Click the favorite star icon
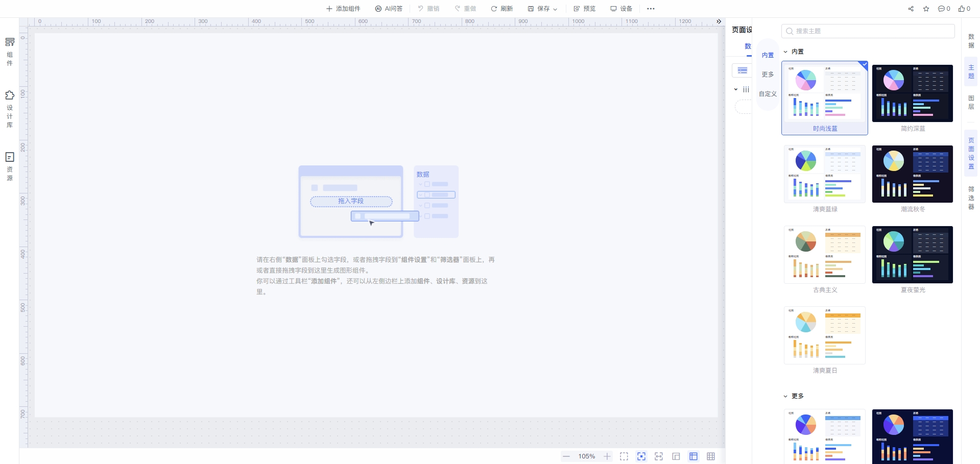Viewport: 980px width, 464px height. tap(926, 9)
